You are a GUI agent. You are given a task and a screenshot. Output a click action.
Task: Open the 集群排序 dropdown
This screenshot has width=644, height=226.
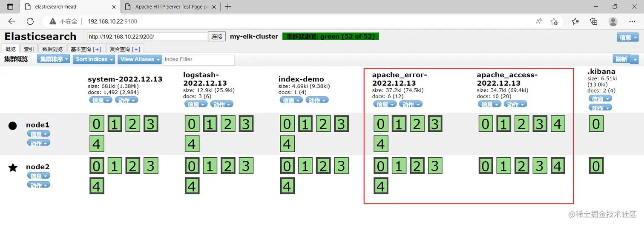pyautogui.click(x=53, y=59)
